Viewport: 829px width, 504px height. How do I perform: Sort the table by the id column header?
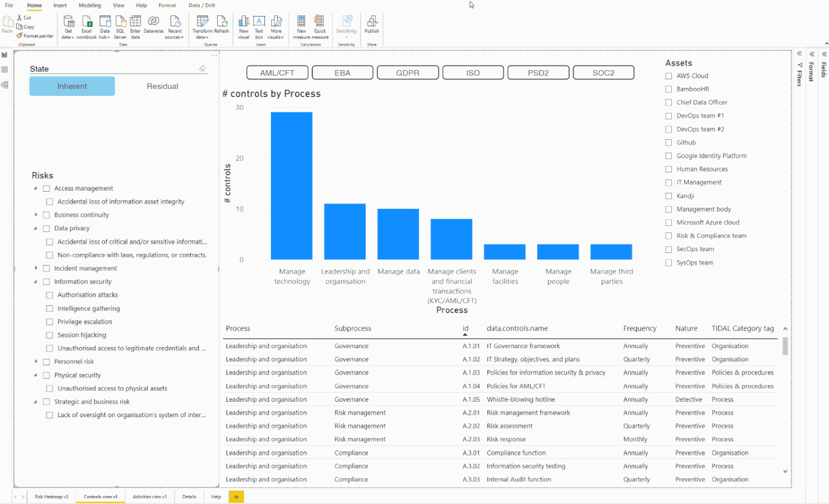pyautogui.click(x=465, y=328)
